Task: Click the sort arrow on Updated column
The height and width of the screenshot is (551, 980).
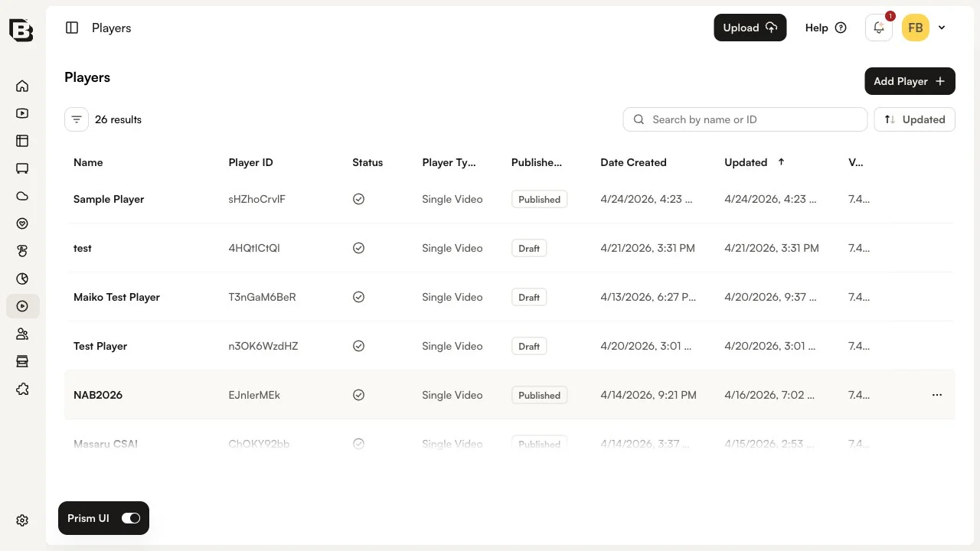Action: tap(781, 162)
